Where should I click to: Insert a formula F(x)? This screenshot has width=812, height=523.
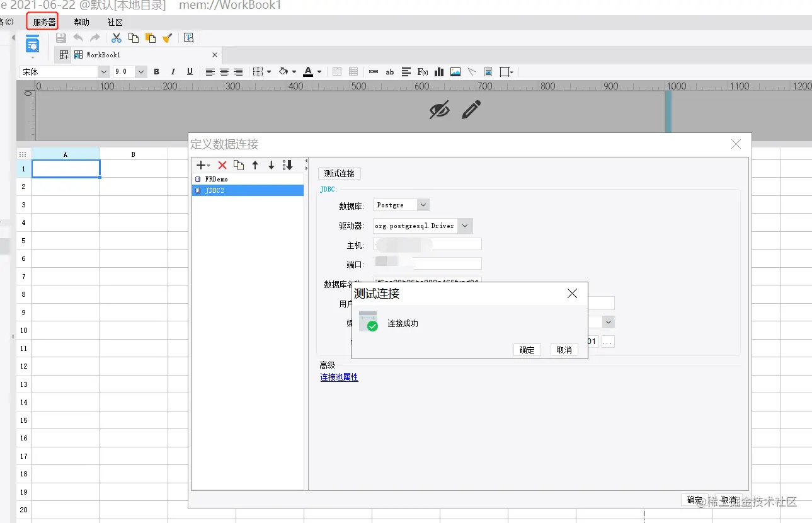[423, 72]
